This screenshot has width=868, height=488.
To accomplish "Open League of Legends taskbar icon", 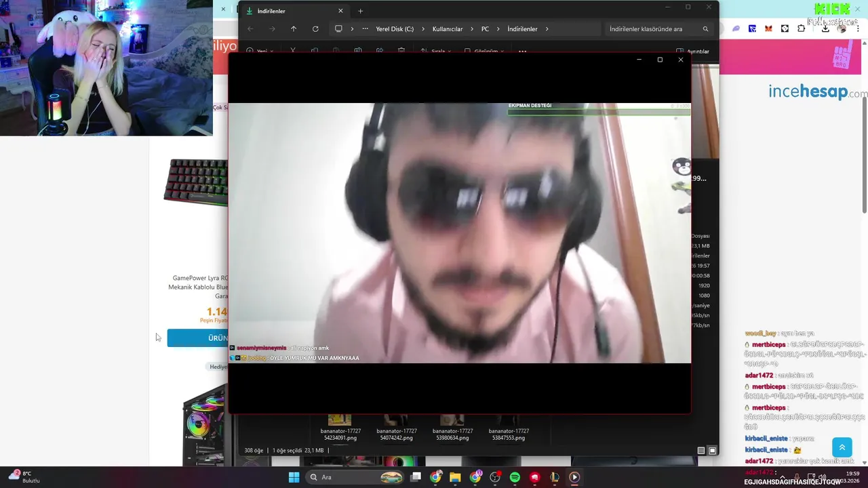I will 555,477.
